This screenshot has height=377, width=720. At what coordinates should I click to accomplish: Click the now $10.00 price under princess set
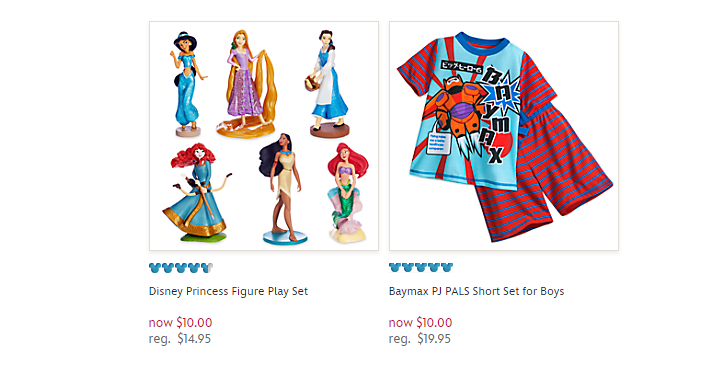[180, 322]
